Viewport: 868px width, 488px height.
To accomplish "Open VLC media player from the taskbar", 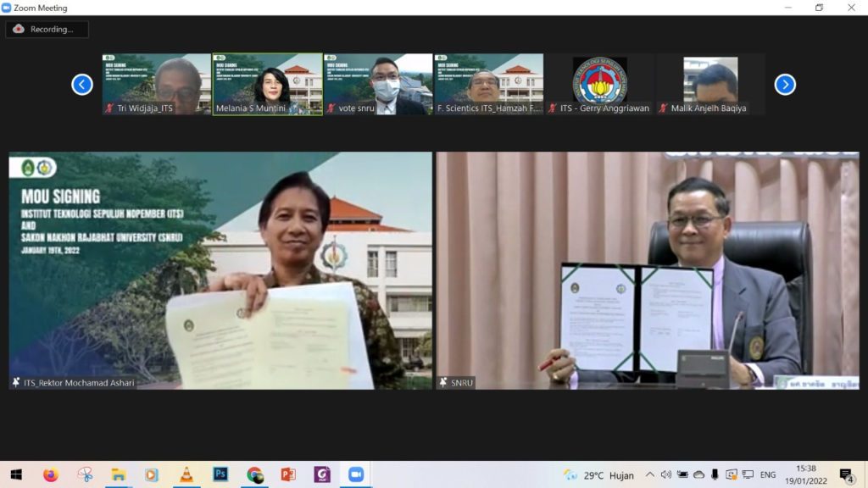I will click(x=185, y=475).
